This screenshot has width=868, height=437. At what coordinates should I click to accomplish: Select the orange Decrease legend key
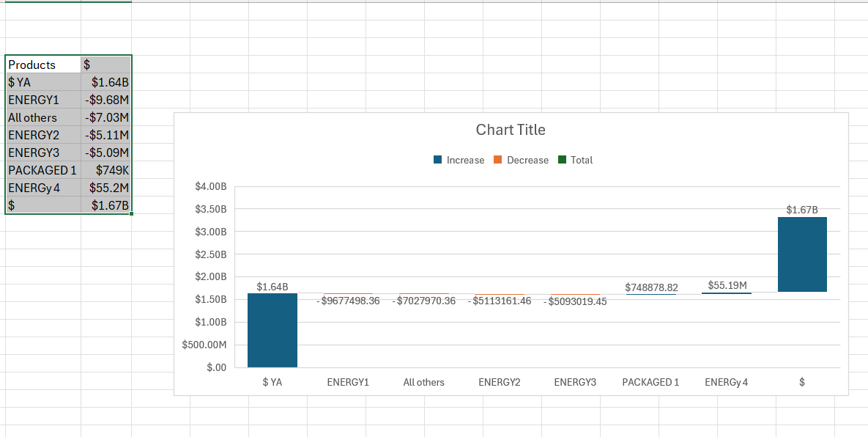point(497,160)
